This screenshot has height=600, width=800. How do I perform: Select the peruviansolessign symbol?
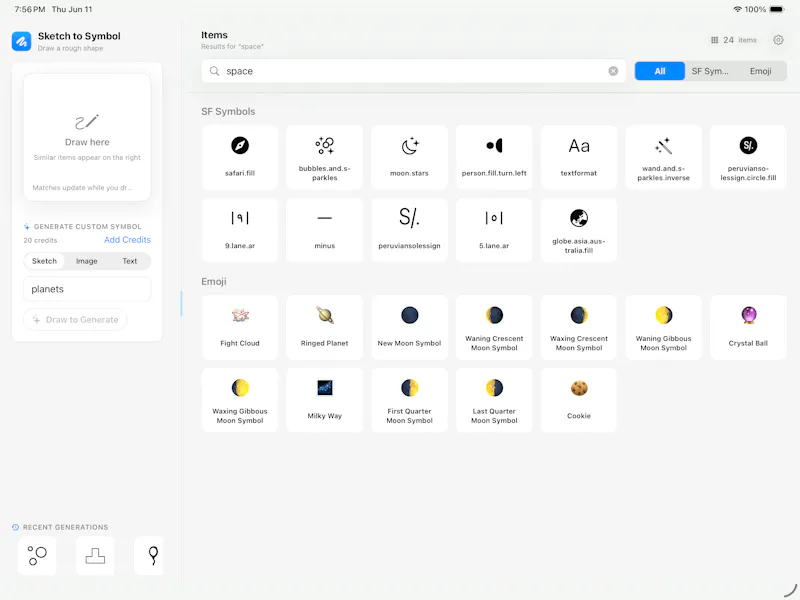[x=409, y=230]
